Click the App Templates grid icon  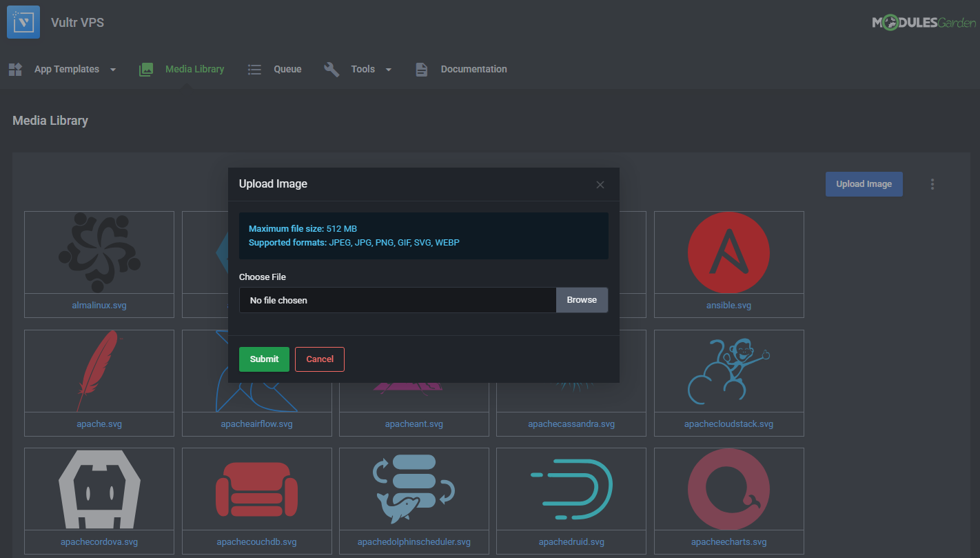click(15, 69)
